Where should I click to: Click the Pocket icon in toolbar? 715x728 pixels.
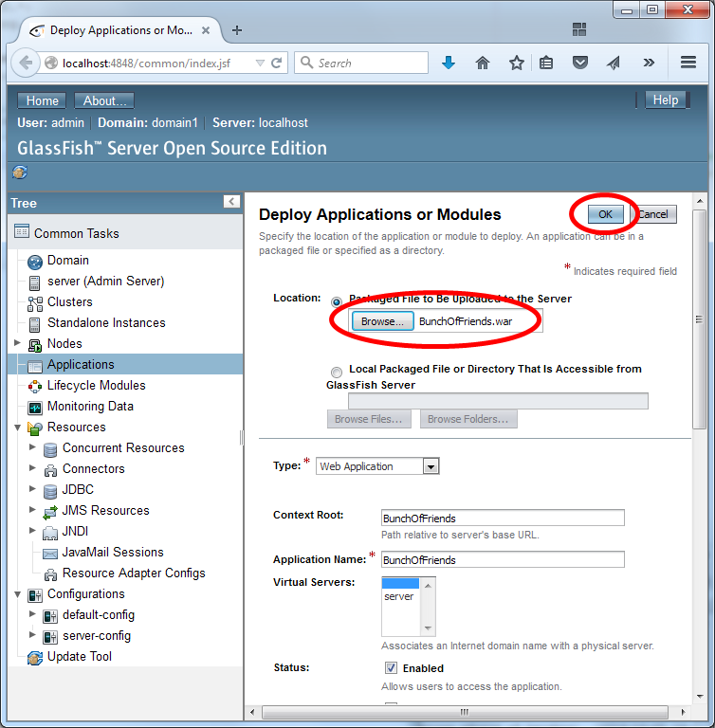click(579, 63)
